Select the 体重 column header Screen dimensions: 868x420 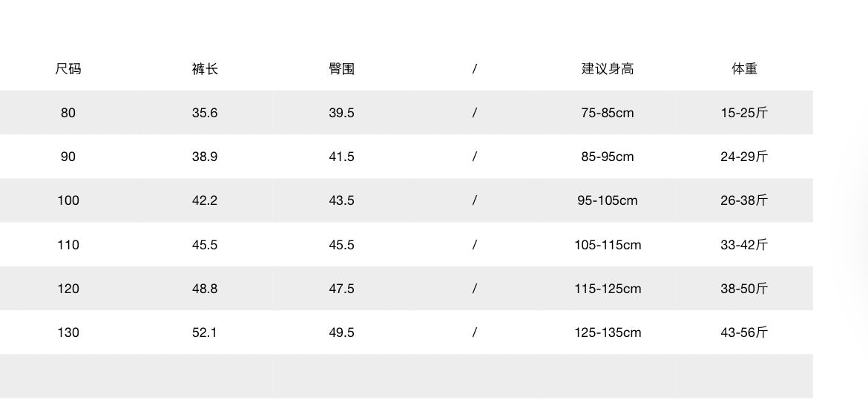click(x=744, y=69)
